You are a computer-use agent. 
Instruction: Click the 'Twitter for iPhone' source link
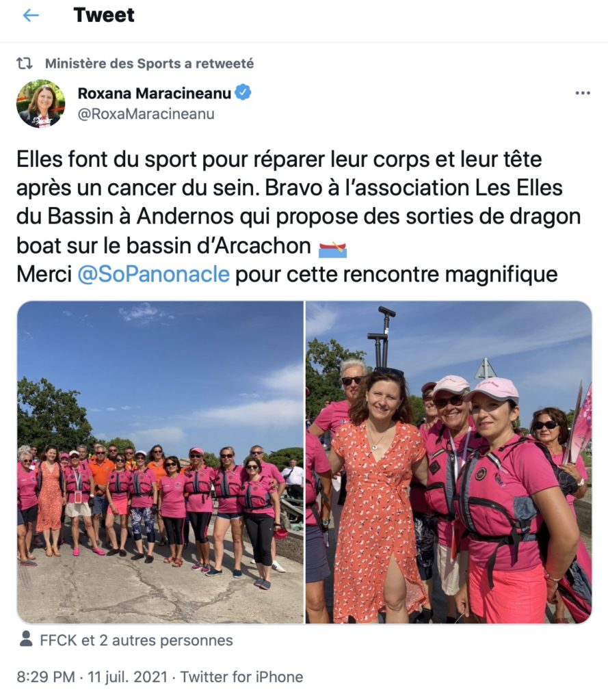tap(241, 677)
